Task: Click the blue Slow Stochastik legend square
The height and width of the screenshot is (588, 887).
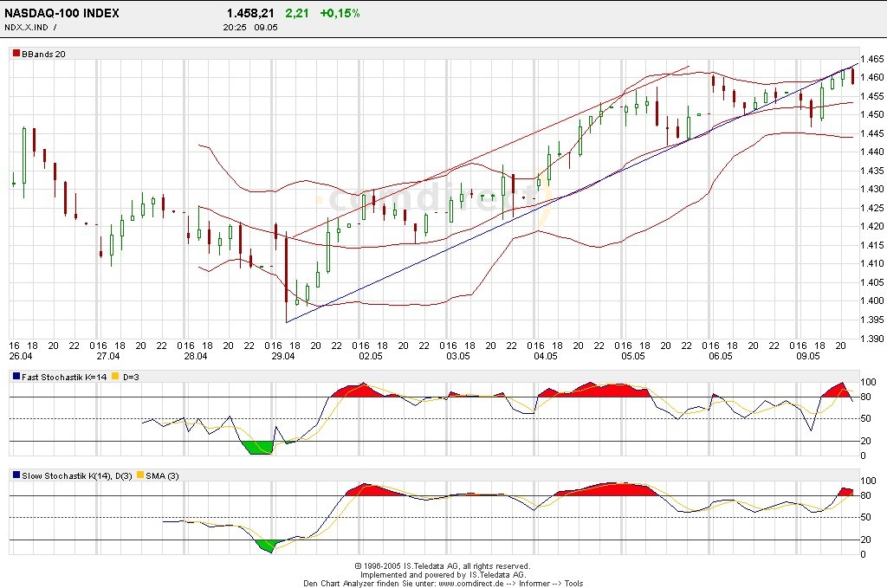Action: tap(16, 475)
